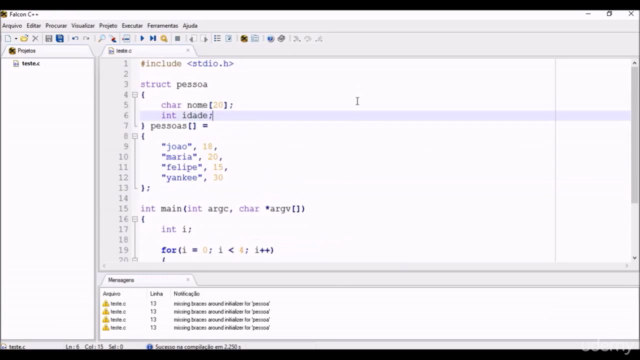Image resolution: width=640 pixels, height=360 pixels.
Task: Click the navigate Forward arrow icon
Action: [204, 39]
